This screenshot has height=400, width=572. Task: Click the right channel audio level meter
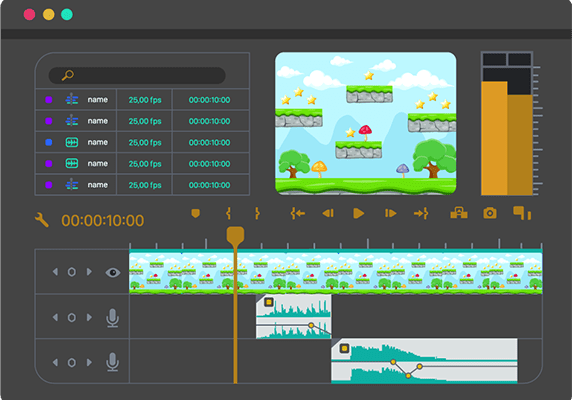coord(519,145)
